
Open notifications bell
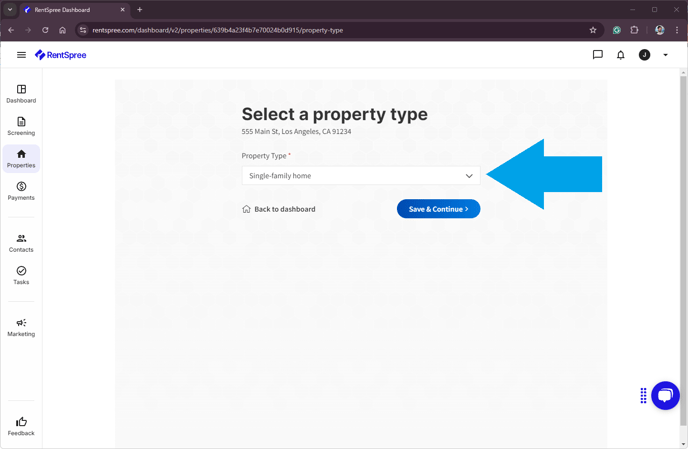click(620, 55)
